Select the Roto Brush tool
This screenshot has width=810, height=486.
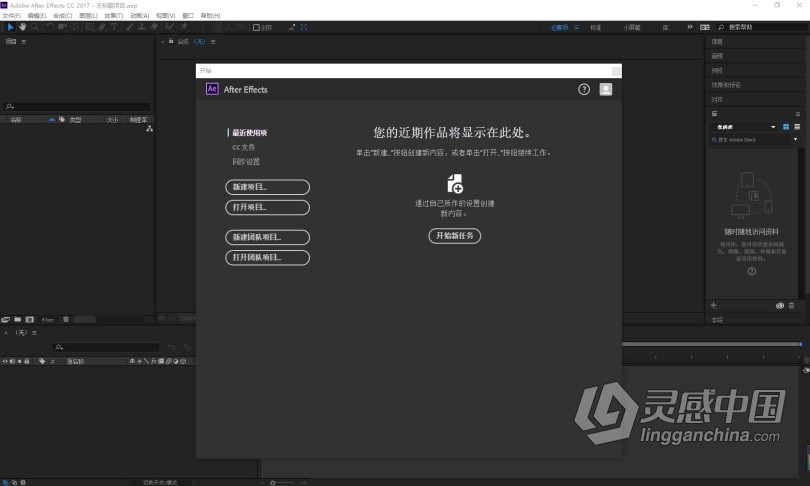[x=169, y=27]
